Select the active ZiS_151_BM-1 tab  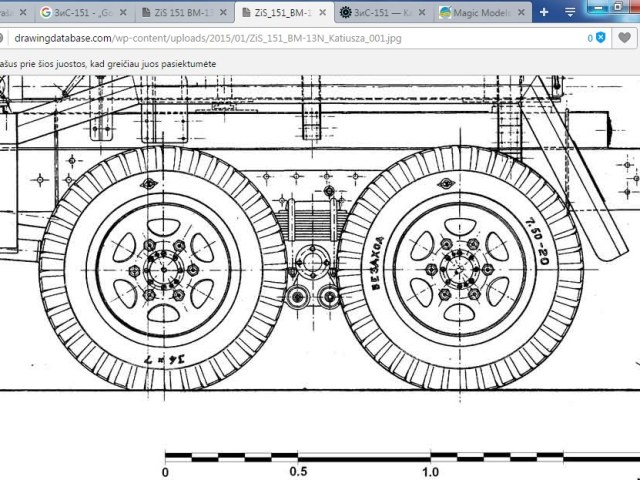[280, 13]
